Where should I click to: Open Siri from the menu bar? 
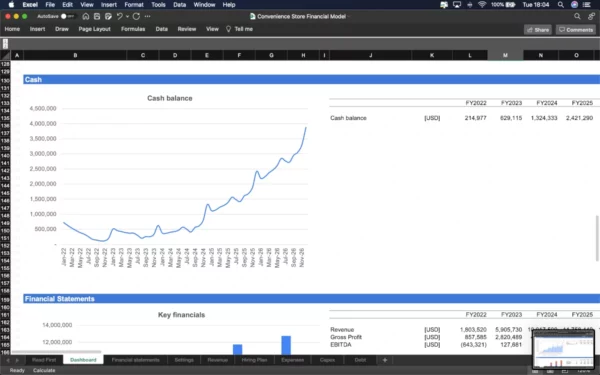pos(574,5)
